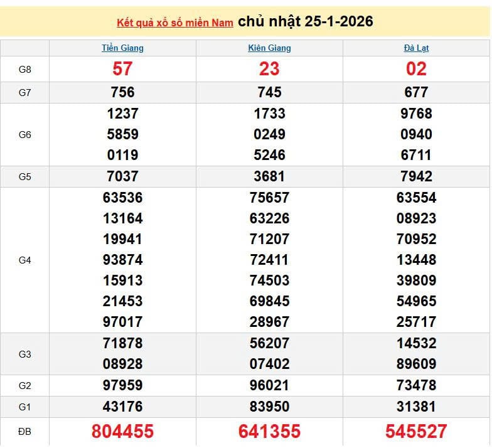492x448 pixels.
Task: Select the ĐB row label
Action: pos(24,432)
